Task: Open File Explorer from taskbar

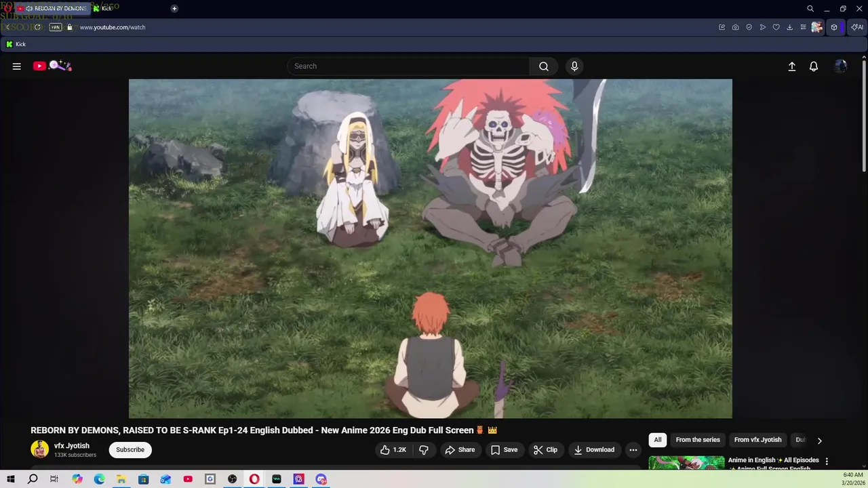Action: (121, 479)
